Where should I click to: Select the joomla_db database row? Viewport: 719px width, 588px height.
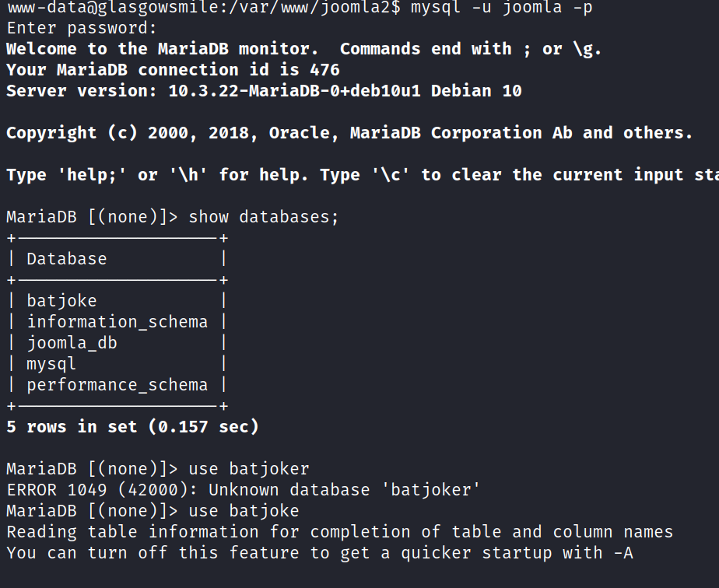(x=72, y=343)
